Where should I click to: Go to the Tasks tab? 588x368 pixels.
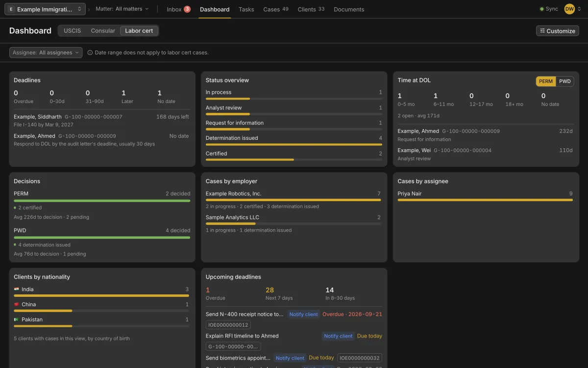[246, 9]
